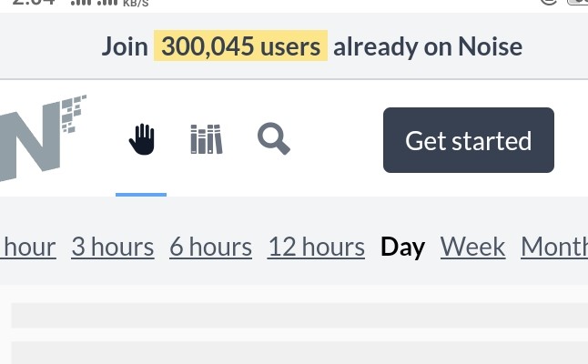Image resolution: width=588 pixels, height=364 pixels.
Task: Click the highlighted 300,045 users text
Action: pyautogui.click(x=240, y=46)
